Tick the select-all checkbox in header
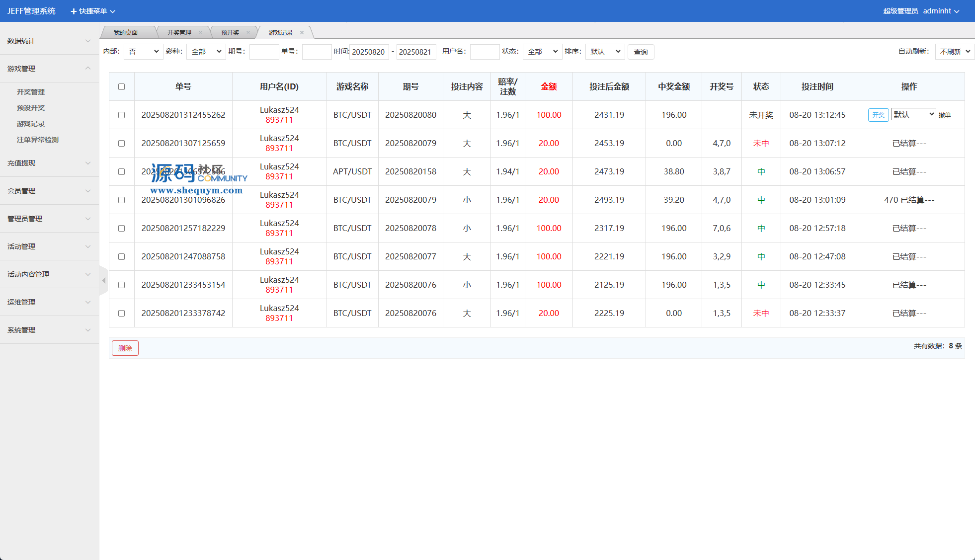Screen dimensions: 975x560 coord(122,87)
